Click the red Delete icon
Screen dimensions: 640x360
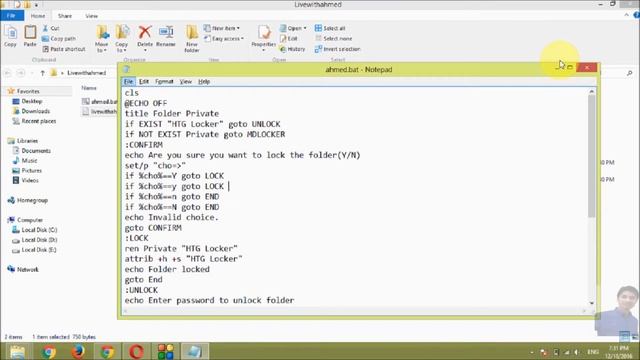(145, 32)
